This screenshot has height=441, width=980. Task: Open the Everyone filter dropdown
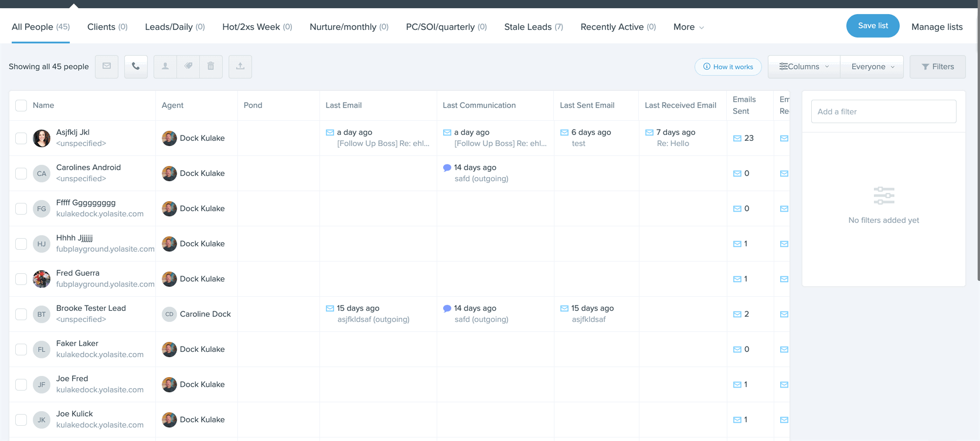[872, 67]
